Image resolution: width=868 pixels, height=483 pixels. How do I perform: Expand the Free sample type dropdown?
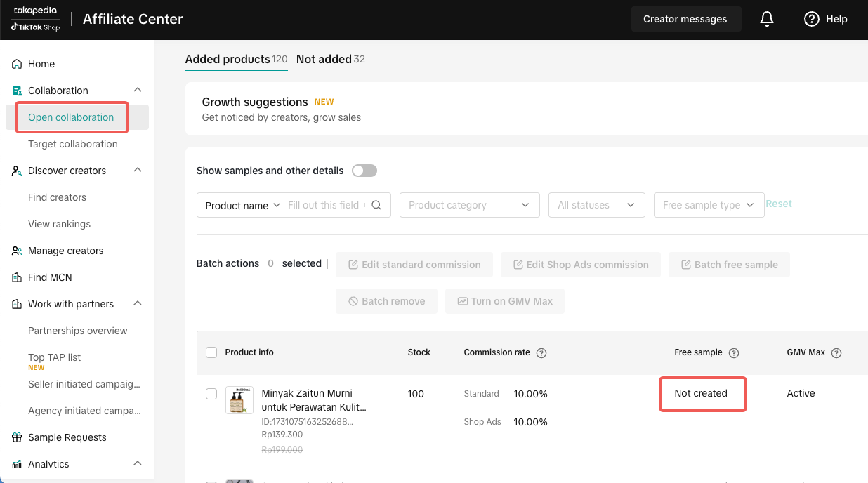click(709, 205)
